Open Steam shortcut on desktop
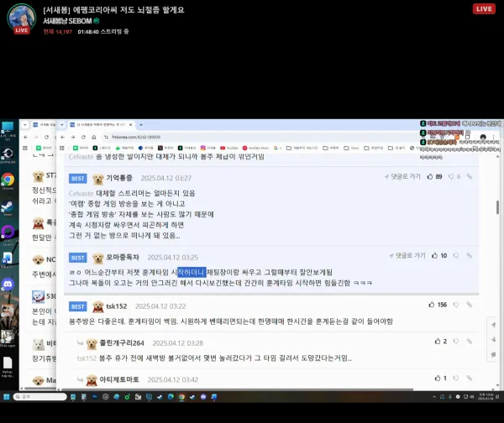 8,208
